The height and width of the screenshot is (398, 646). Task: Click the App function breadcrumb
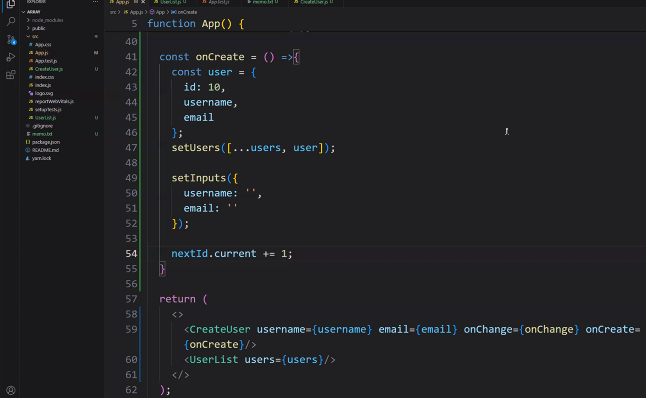pos(157,12)
